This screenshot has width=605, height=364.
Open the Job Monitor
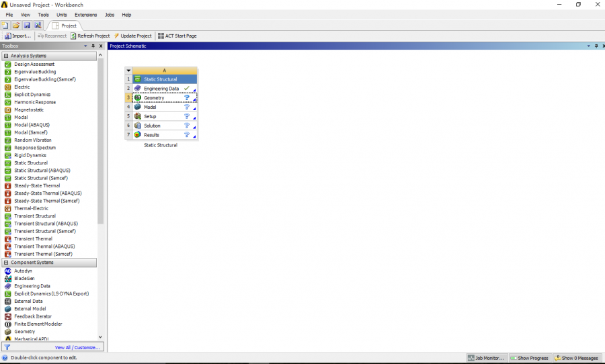click(486, 358)
